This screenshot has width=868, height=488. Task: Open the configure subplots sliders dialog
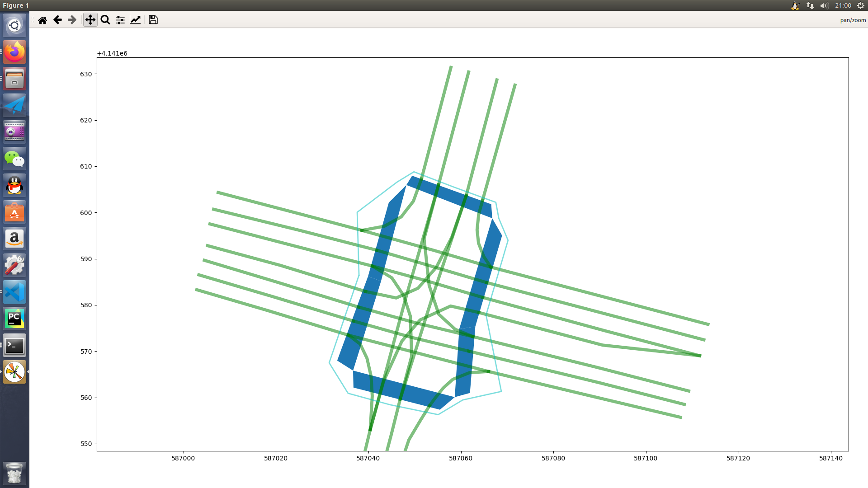pos(120,20)
